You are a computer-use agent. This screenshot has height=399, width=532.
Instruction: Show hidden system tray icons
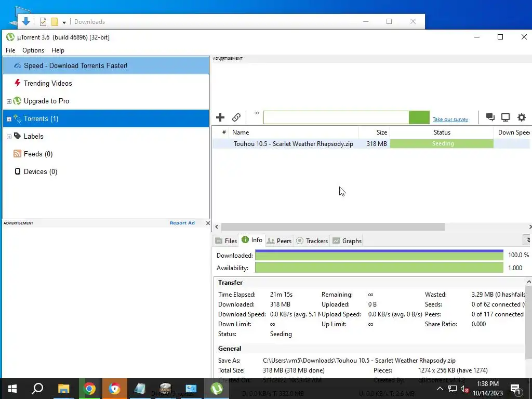440,389
